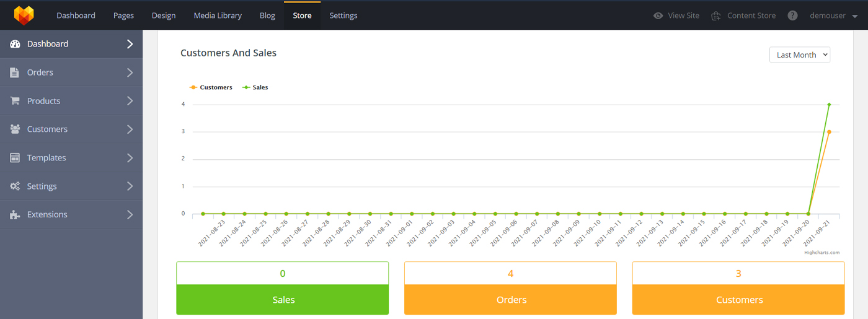Click the Extensions puzzle piece icon
This screenshot has height=319, width=868.
click(15, 215)
